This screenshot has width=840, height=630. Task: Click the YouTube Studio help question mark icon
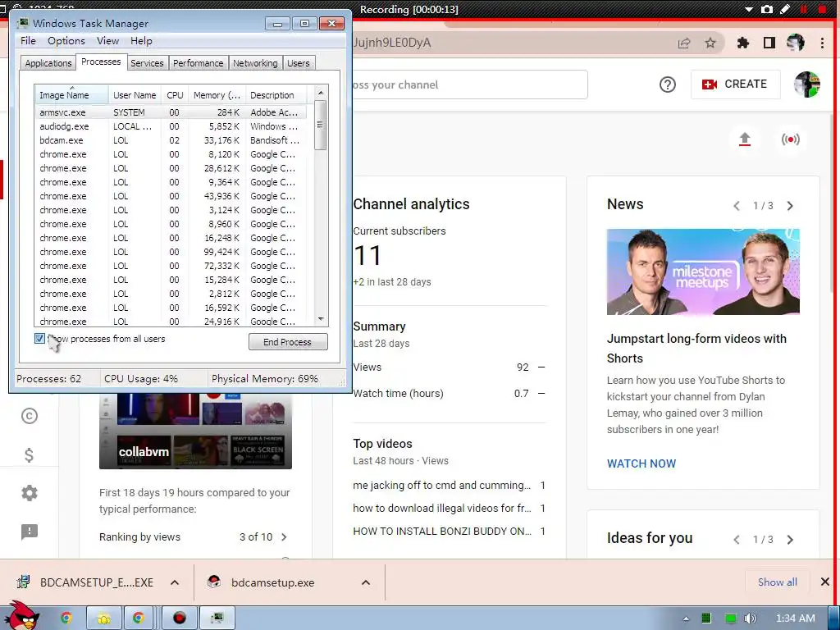point(668,84)
